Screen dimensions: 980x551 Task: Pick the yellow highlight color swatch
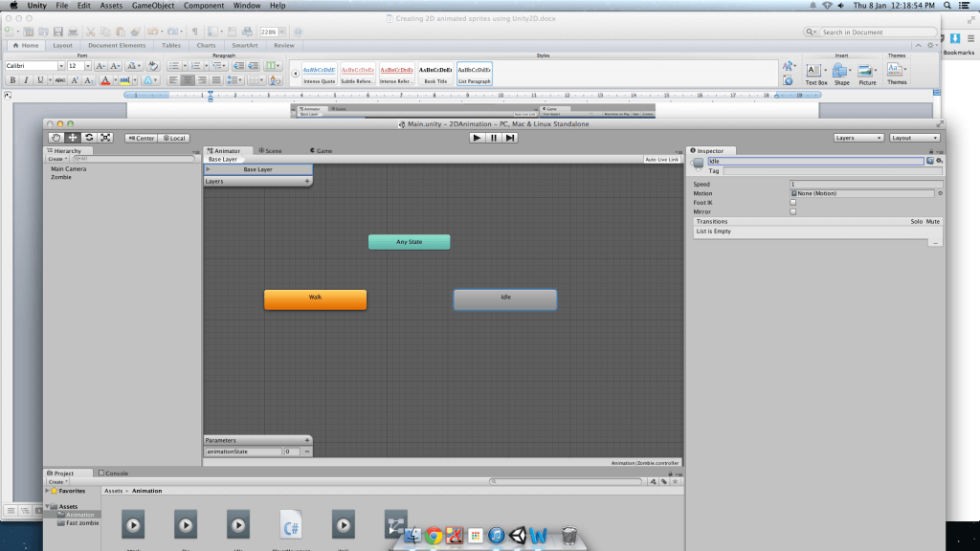tap(125, 80)
